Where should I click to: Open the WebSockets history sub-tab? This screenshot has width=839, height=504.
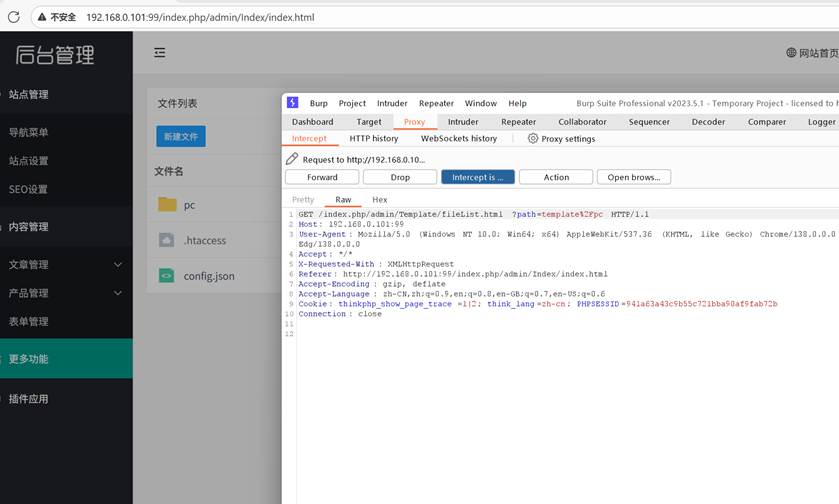[459, 139]
